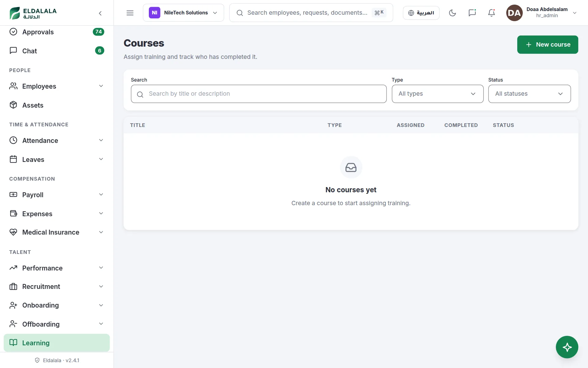Click the Chat bubble icon in the sidebar

[x=13, y=51]
